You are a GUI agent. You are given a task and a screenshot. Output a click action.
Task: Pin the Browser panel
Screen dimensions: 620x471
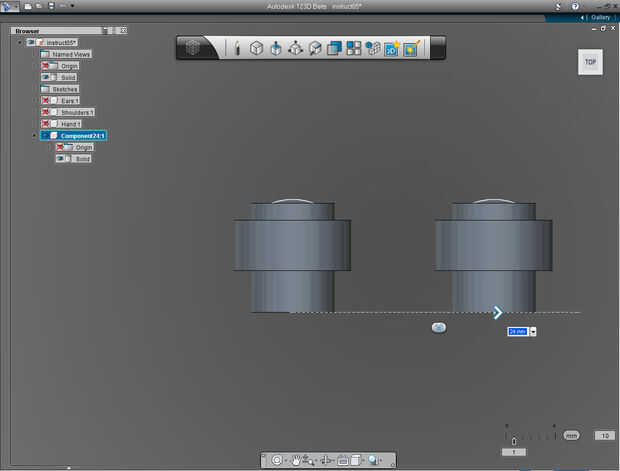pos(105,30)
